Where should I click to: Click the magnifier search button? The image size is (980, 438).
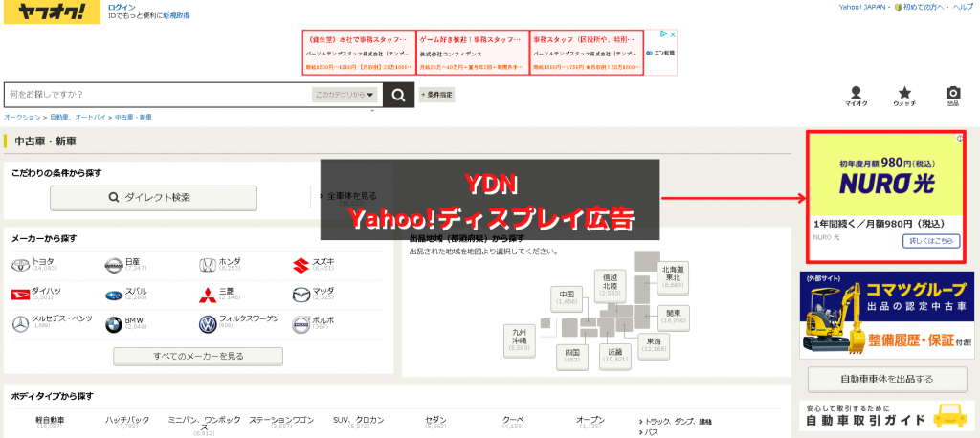[398, 95]
